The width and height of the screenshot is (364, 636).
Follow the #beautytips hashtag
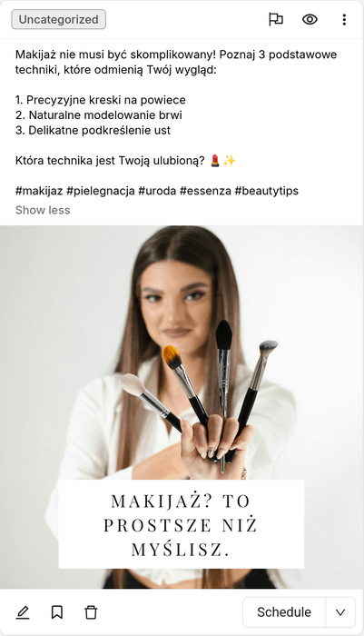(x=267, y=191)
